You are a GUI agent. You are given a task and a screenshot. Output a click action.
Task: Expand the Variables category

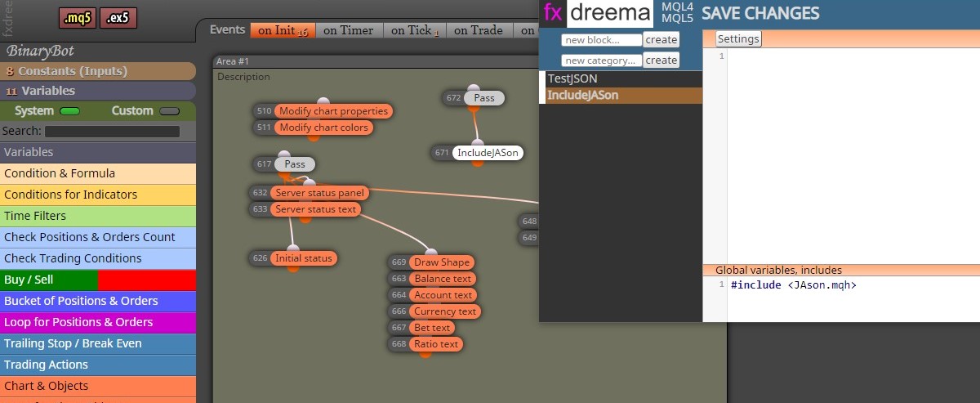[x=98, y=152]
